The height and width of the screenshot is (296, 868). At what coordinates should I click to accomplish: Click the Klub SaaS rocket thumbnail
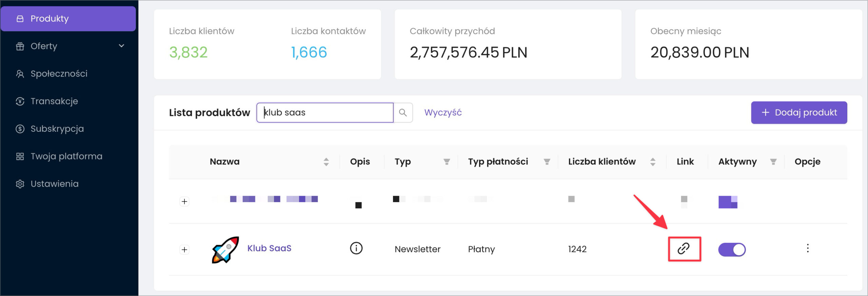coord(225,250)
